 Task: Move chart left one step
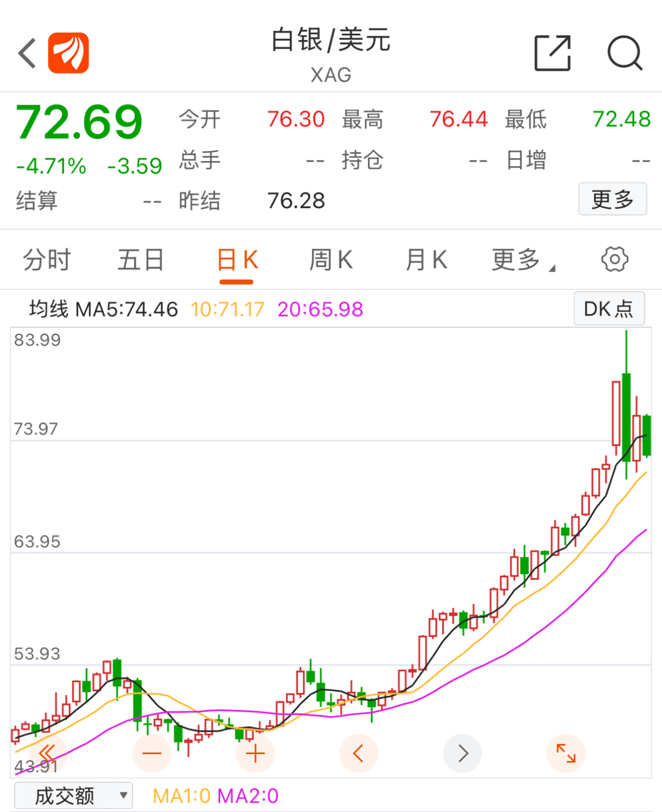pyautogui.click(x=359, y=753)
